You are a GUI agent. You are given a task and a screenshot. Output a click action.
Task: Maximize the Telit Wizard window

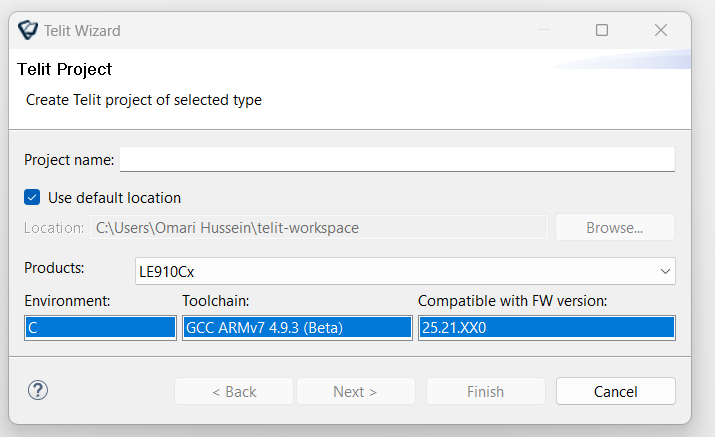[x=602, y=30]
